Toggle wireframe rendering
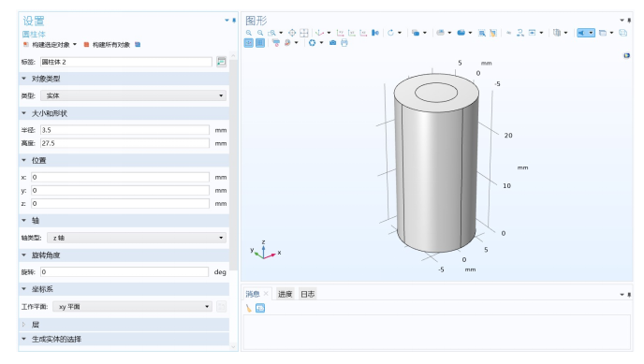Viewport: 644px width, 364px height. (x=623, y=33)
